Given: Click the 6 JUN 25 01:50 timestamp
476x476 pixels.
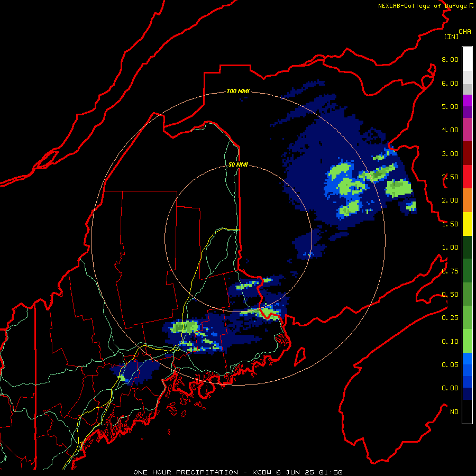Looking at the screenshot, I should (x=309, y=472).
